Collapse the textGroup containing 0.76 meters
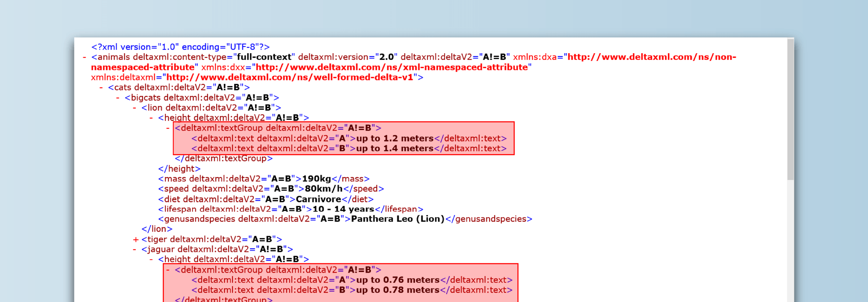Image resolution: width=868 pixels, height=302 pixels. pos(168,270)
